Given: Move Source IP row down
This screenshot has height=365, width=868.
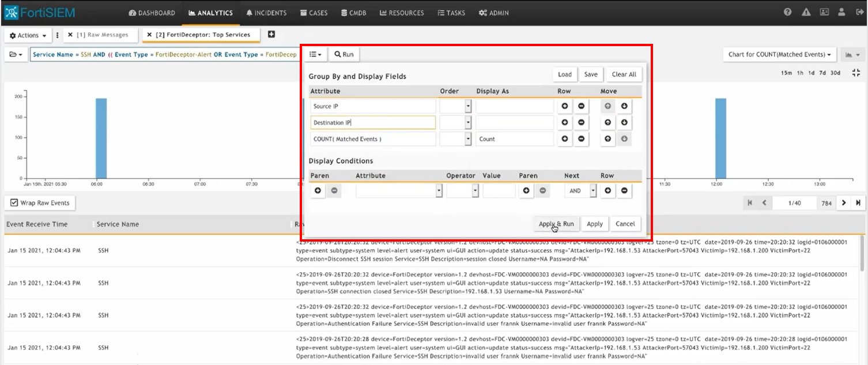Looking at the screenshot, I should pos(624,106).
